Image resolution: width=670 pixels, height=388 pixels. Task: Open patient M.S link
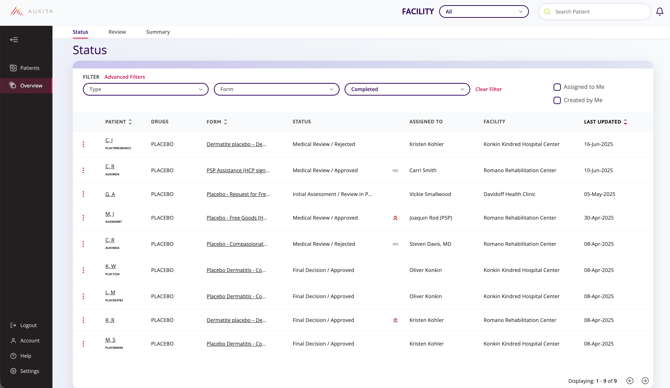point(110,340)
